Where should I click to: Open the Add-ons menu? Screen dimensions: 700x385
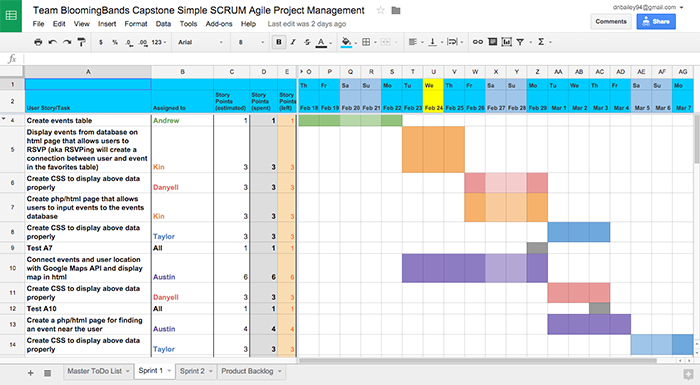click(x=219, y=24)
